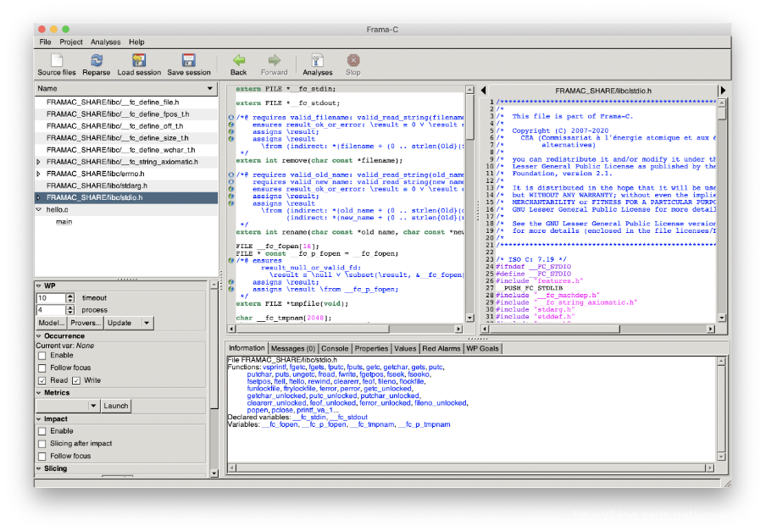Toggle Impact Follow focus checkbox
The height and width of the screenshot is (532, 766).
pyautogui.click(x=42, y=457)
